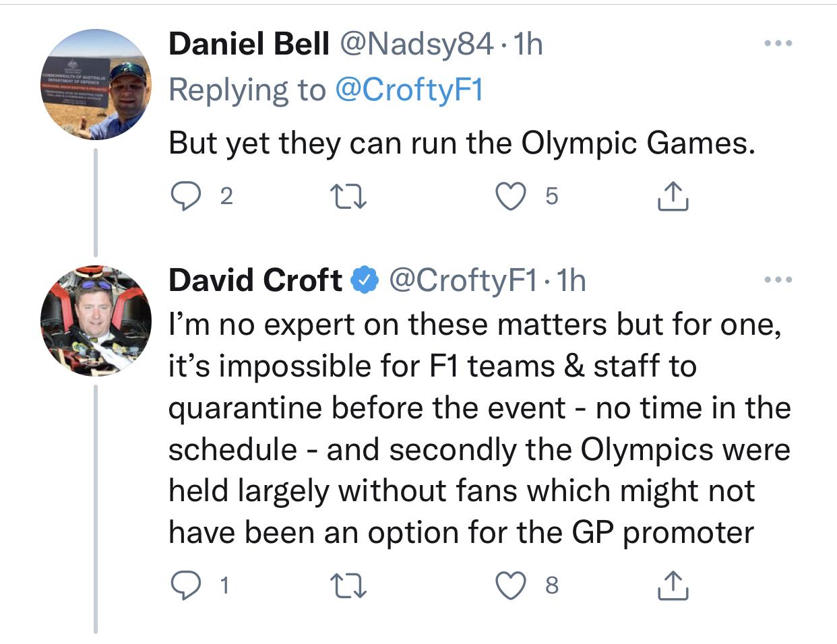Share Daniel Bell's tweet
The height and width of the screenshot is (644, 837).
point(672,196)
